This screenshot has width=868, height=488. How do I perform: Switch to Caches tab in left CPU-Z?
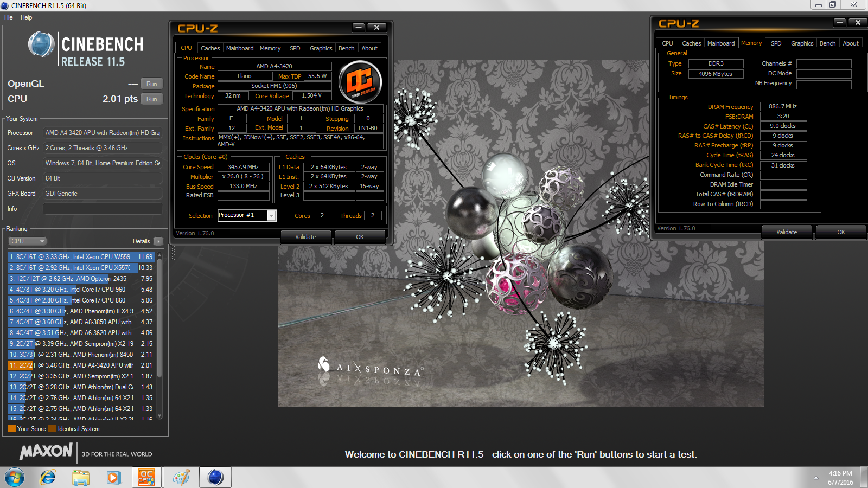click(210, 48)
